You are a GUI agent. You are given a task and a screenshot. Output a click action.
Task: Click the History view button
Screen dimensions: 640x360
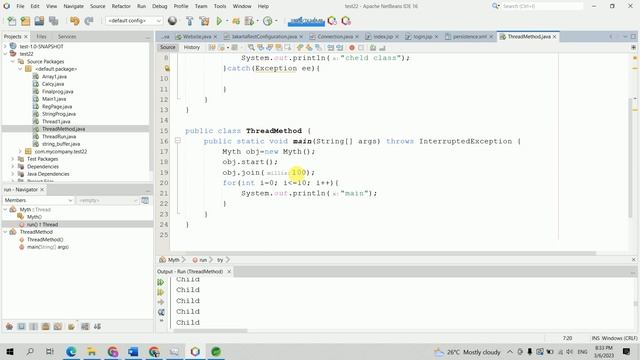(191, 48)
